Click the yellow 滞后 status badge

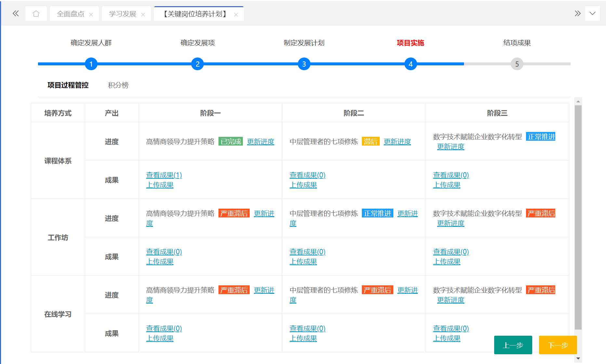pos(371,142)
